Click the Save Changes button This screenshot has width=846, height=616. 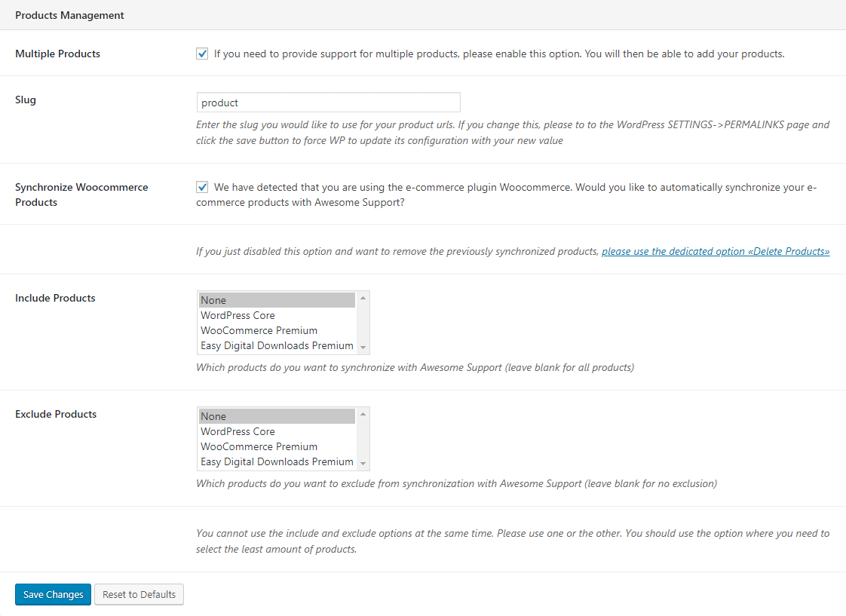click(53, 594)
